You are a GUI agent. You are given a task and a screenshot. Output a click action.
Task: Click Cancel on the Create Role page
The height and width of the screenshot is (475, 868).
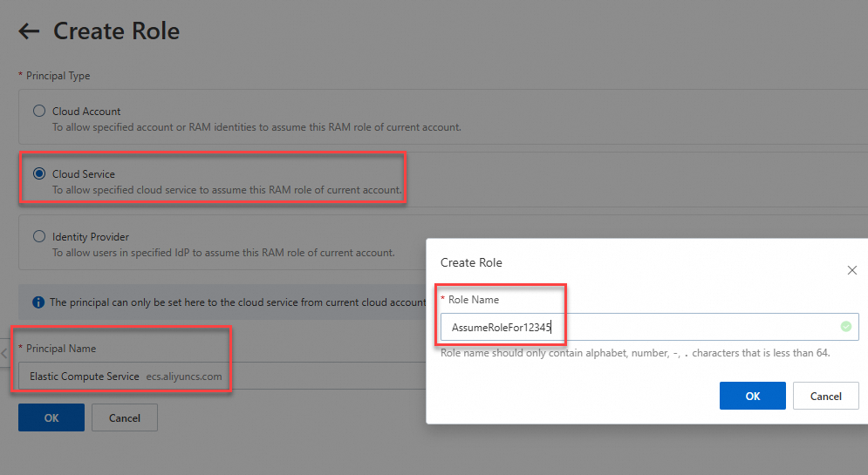(125, 417)
